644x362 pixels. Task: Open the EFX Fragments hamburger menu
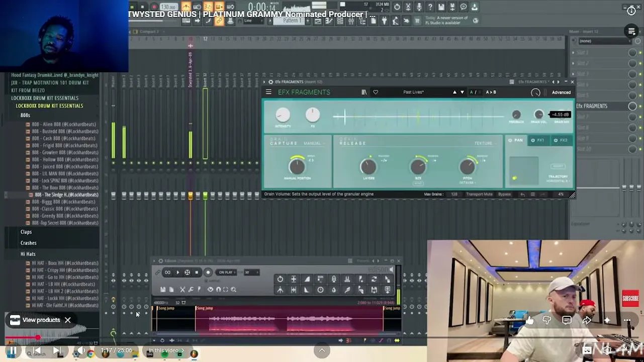(x=268, y=92)
